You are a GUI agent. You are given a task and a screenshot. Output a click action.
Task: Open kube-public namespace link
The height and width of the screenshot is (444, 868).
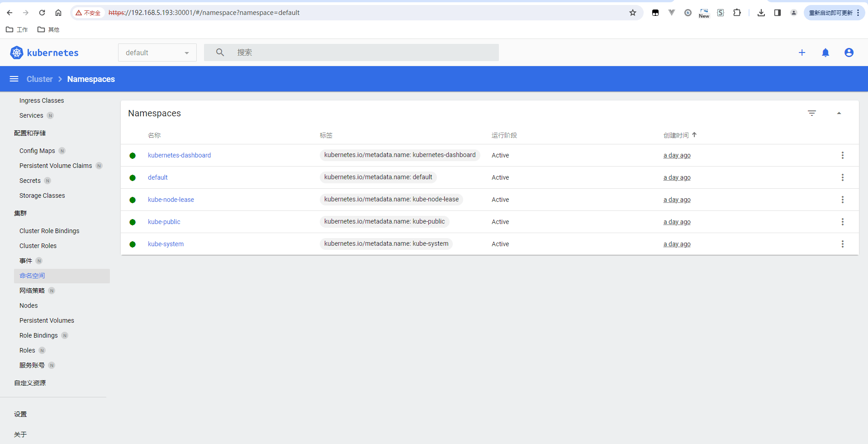tap(164, 222)
